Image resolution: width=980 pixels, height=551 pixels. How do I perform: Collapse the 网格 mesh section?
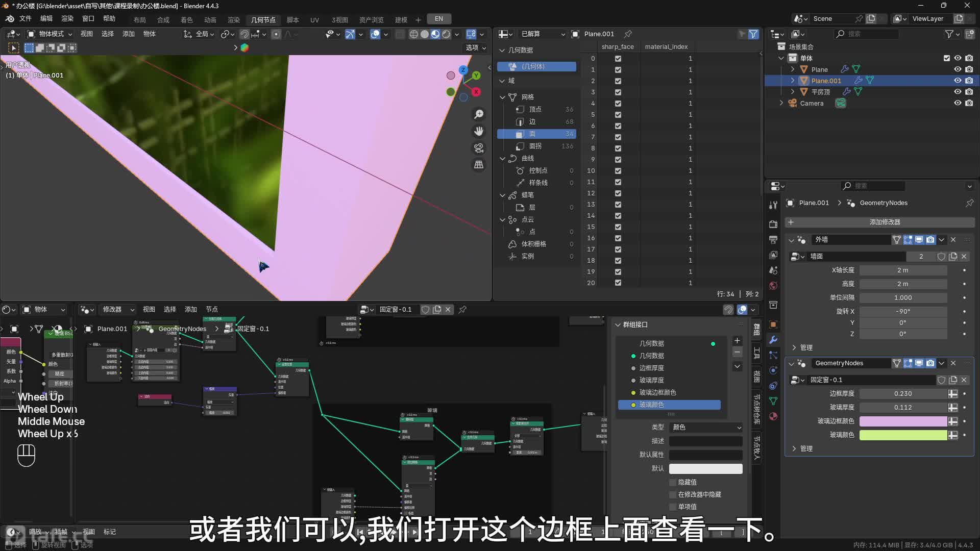coord(502,97)
